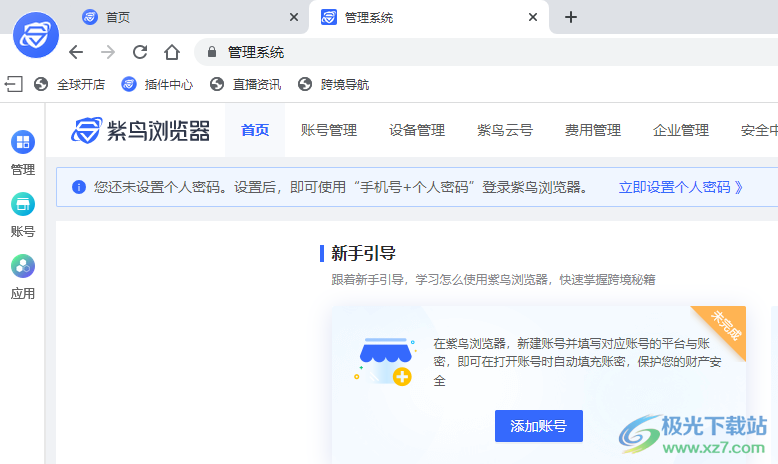Click the info icon in the password notice

click(x=78, y=187)
